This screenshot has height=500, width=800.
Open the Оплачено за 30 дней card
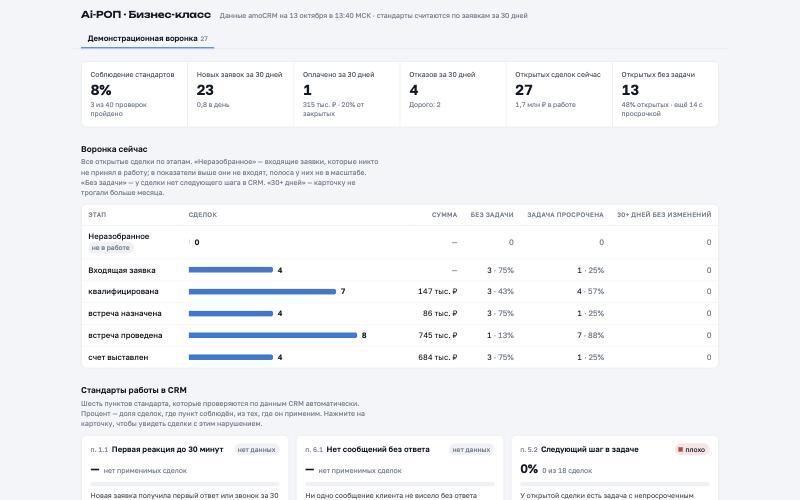(x=346, y=94)
